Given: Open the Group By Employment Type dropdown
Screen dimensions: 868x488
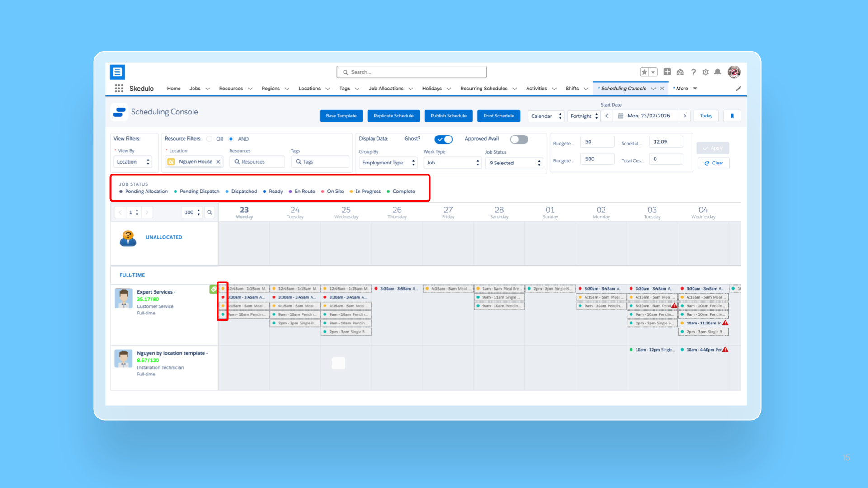Looking at the screenshot, I should [388, 163].
